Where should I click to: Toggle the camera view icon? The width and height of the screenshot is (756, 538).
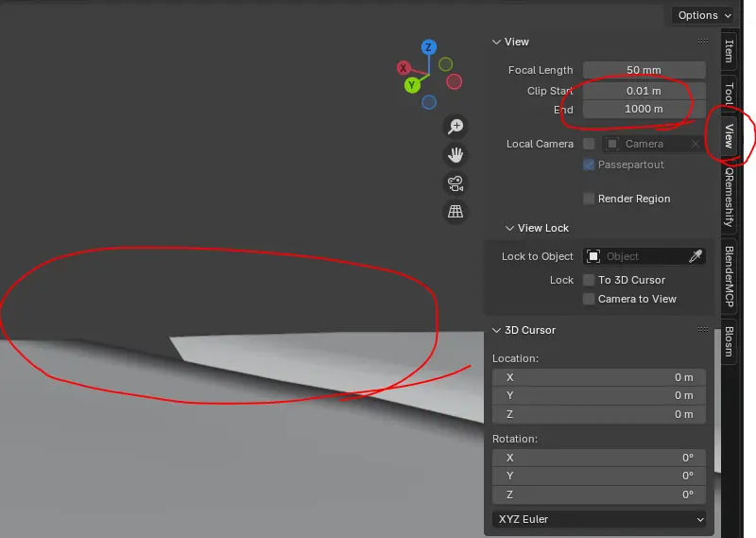tap(455, 183)
